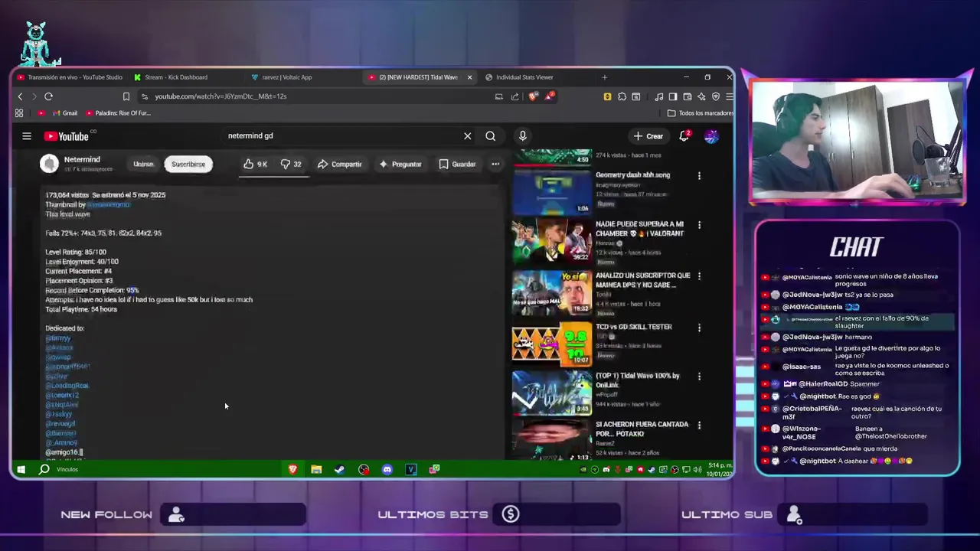The height and width of the screenshot is (551, 980).
Task: Open File Explorer from taskbar
Action: [316, 469]
